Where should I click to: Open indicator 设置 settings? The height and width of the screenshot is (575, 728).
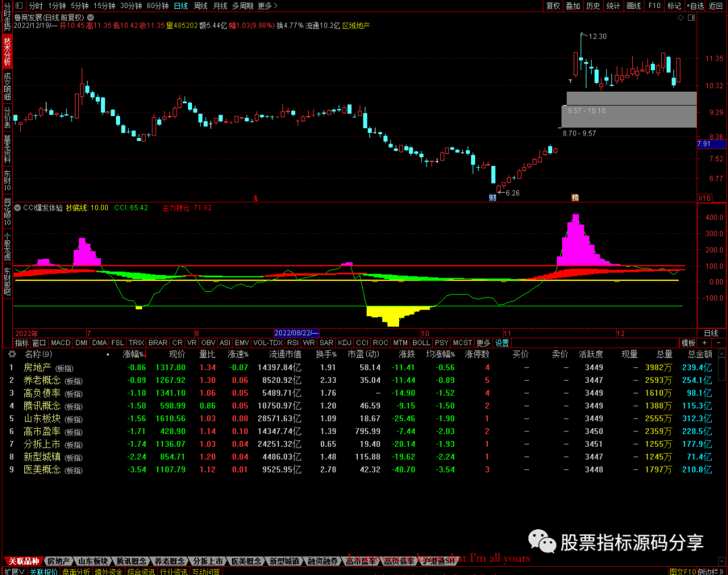coord(502,342)
